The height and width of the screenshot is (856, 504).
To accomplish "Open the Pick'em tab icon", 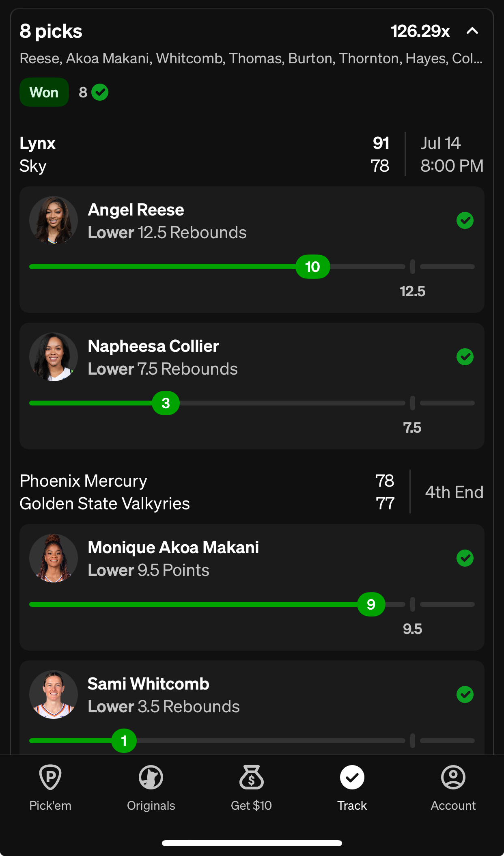I will (50, 777).
